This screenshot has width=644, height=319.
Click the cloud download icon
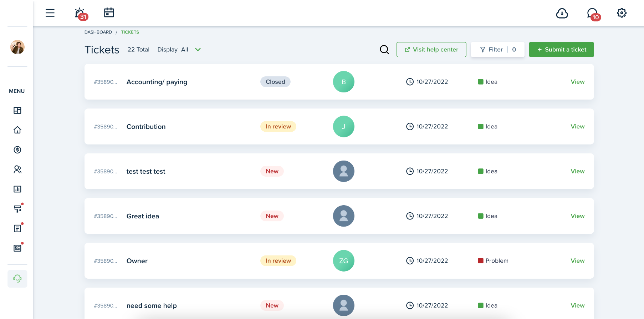pos(562,14)
